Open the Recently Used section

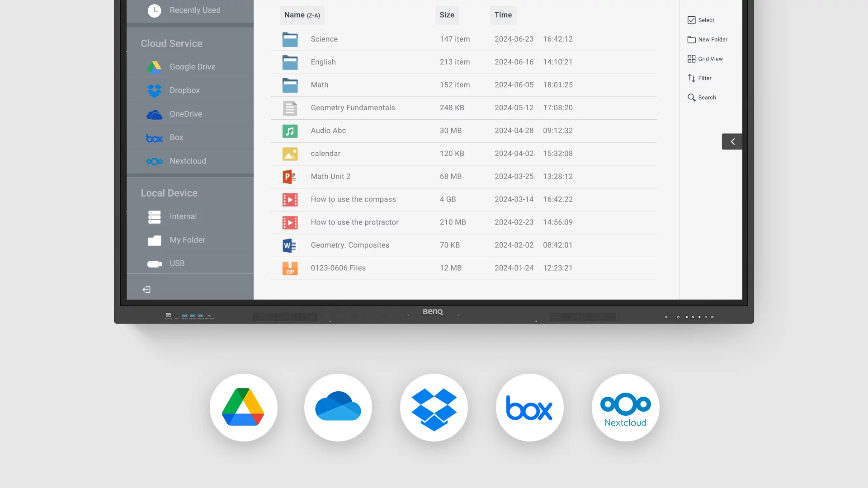(190, 10)
